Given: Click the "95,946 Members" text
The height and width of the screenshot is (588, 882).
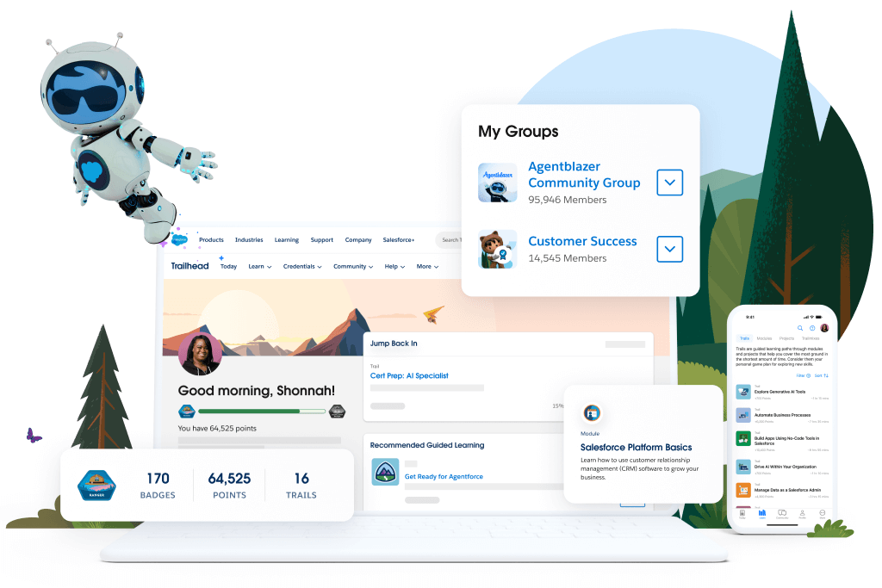Looking at the screenshot, I should [567, 200].
